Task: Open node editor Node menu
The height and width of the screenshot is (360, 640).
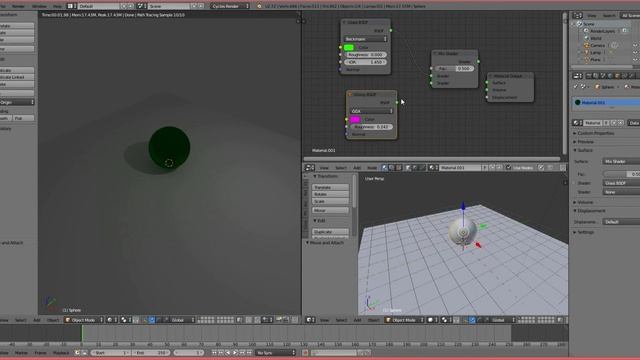Action: point(372,168)
